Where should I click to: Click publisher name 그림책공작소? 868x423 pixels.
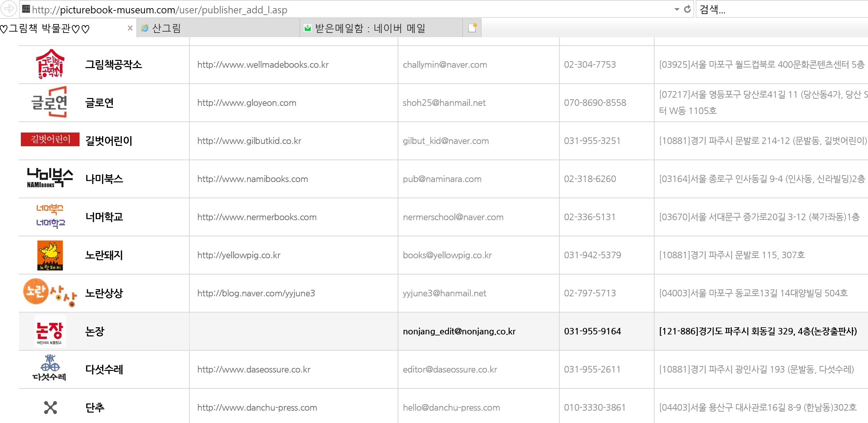click(113, 64)
